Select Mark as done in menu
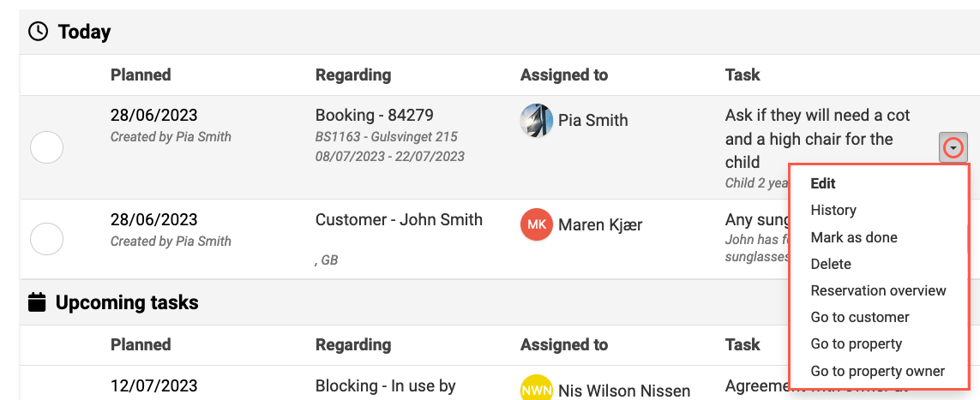980x400 pixels. pyautogui.click(x=854, y=237)
